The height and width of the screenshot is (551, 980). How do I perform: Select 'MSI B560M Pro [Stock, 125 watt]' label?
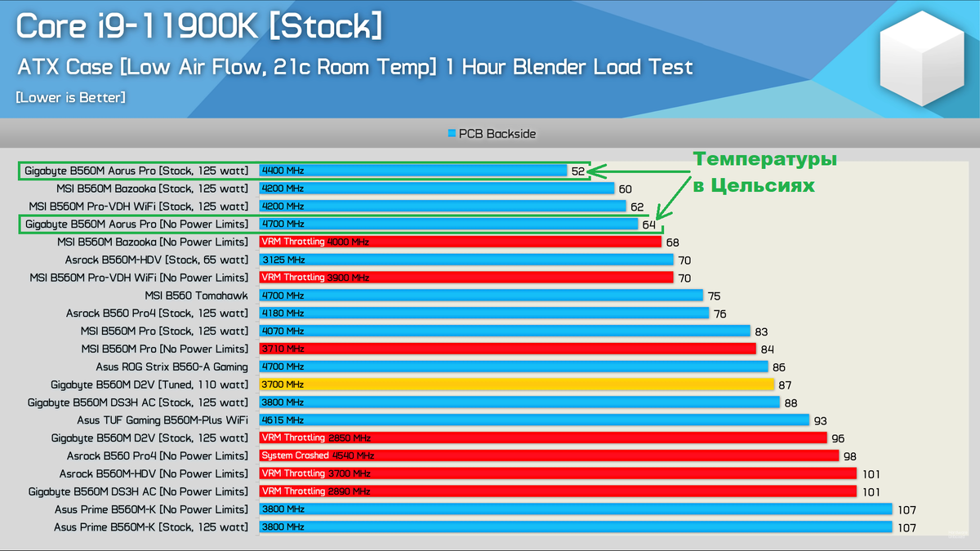tap(164, 331)
